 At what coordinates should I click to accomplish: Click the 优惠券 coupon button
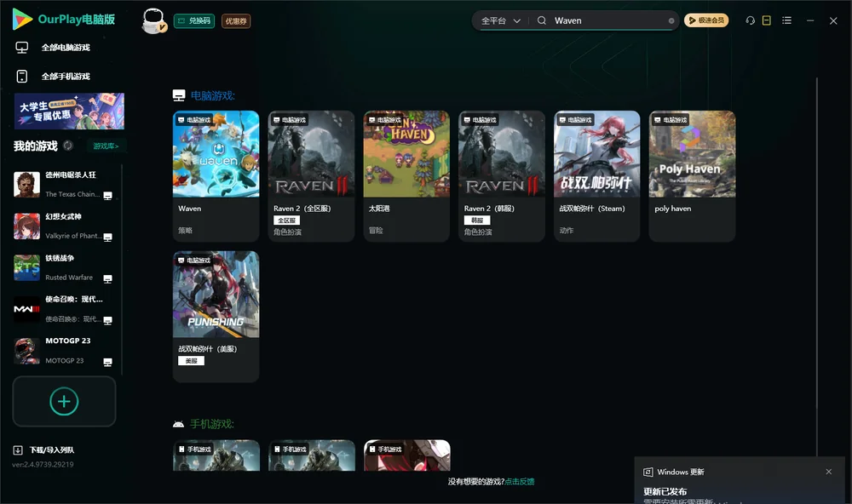(x=236, y=20)
